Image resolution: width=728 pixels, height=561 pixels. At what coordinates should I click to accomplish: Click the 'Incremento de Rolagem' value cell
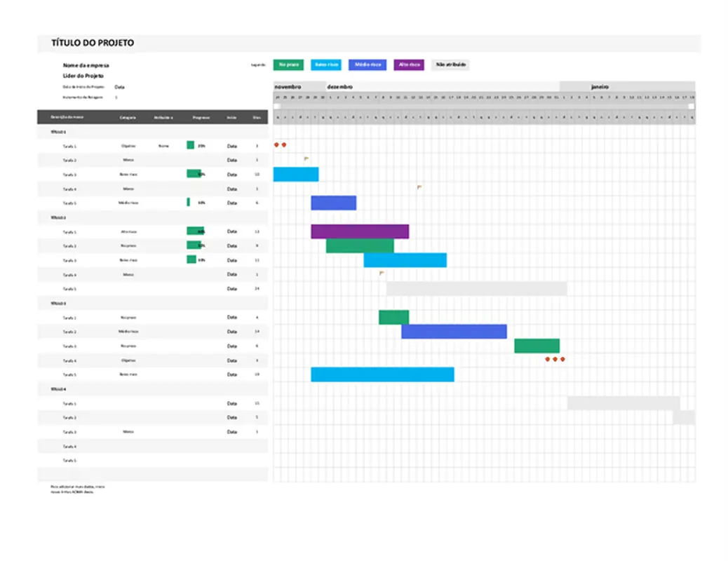pyautogui.click(x=118, y=98)
